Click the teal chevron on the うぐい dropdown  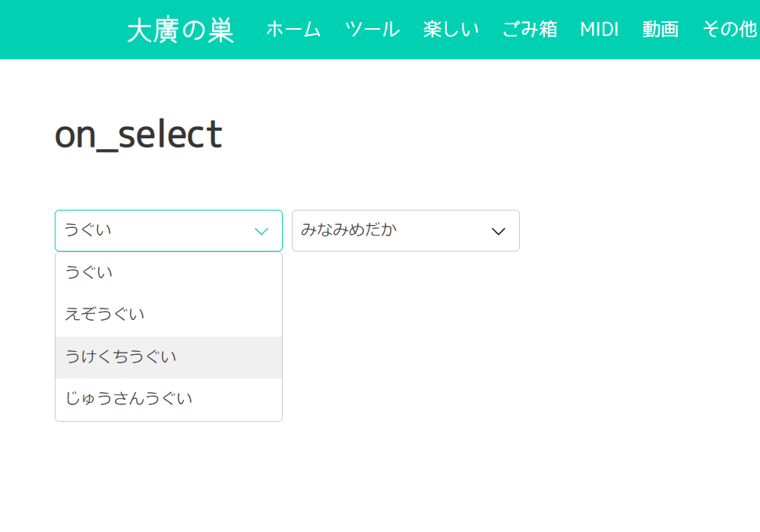(261, 231)
